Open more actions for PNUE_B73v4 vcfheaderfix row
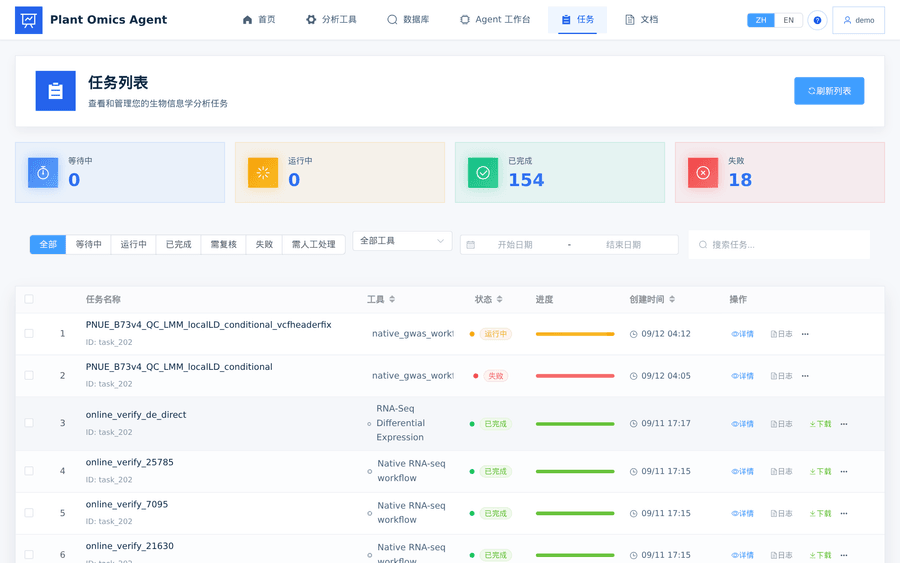The width and height of the screenshot is (900, 563). point(805,334)
